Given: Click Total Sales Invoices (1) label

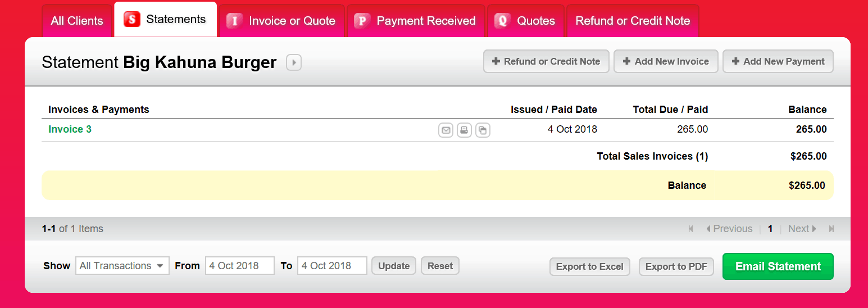Looking at the screenshot, I should pos(652,156).
